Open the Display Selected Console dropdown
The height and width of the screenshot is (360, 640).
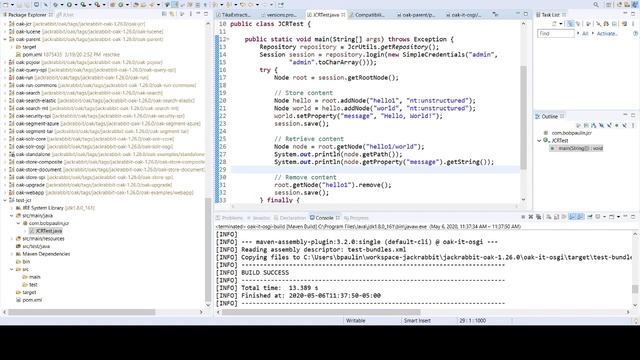pyautogui.click(x=604, y=217)
